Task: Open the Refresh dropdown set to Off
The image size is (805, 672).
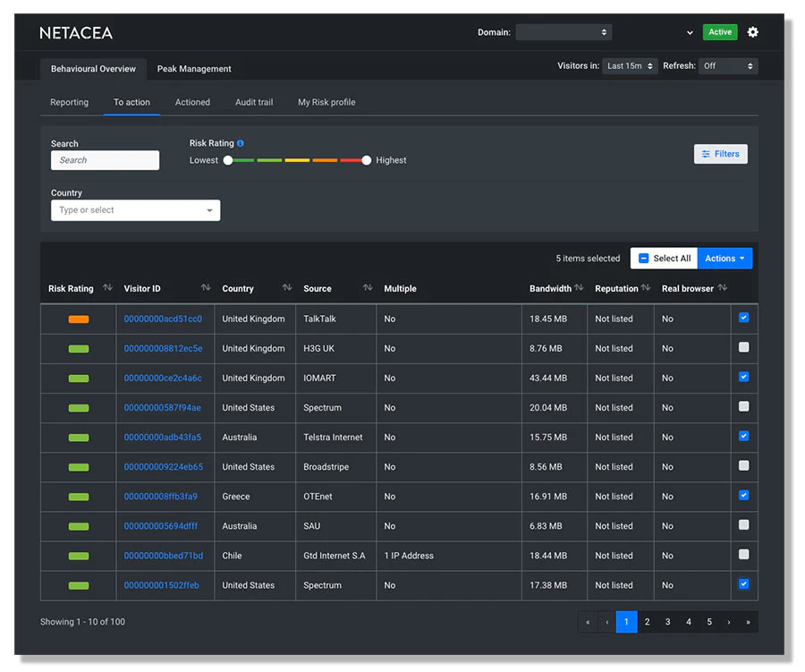Action: 728,64
